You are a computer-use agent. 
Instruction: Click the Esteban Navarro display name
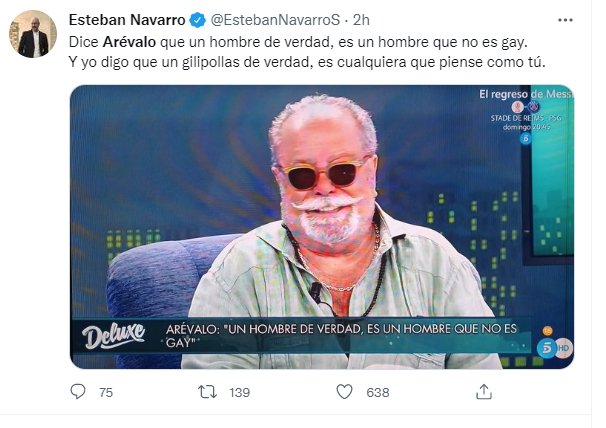click(127, 20)
